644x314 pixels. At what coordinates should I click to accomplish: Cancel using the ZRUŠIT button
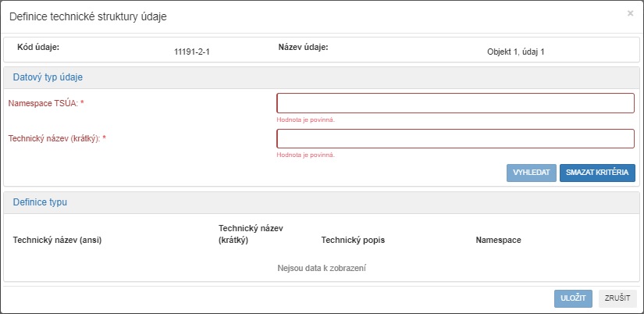(x=617, y=298)
